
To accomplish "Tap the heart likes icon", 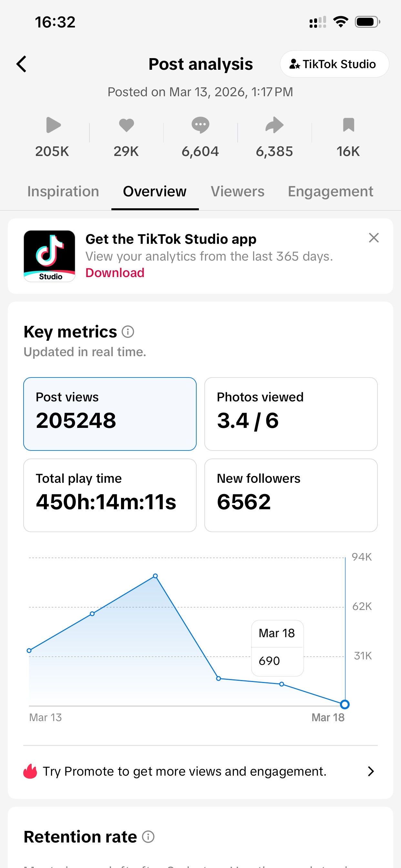I will pos(127,125).
